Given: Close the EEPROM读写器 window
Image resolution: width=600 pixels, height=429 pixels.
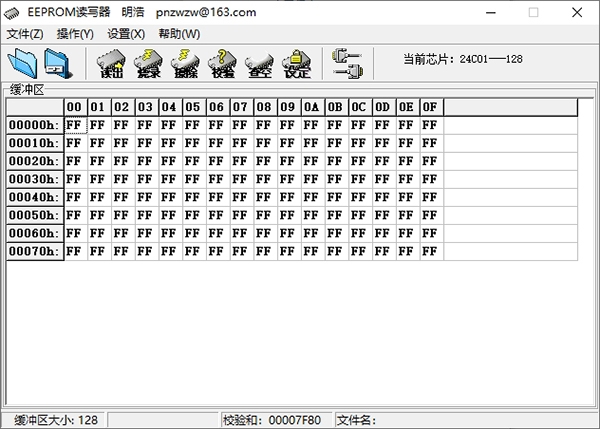Looking at the screenshot, I should (577, 13).
